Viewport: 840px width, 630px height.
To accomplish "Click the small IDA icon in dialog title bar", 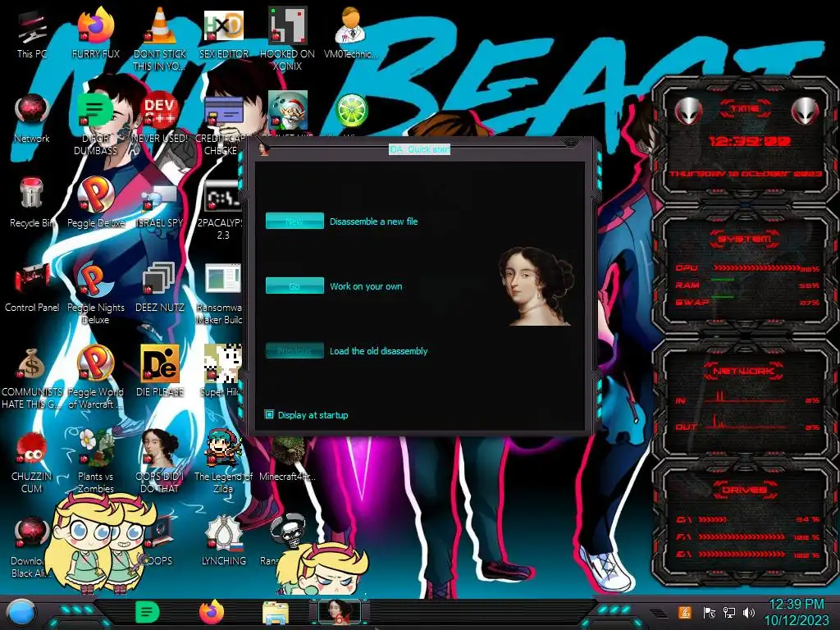I will tap(264, 149).
